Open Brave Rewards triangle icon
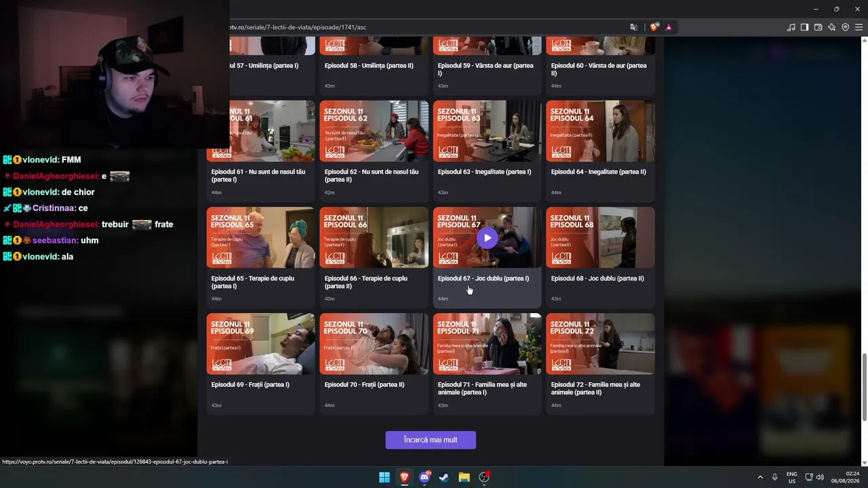Screen dimensions: 868x488 pos(669,27)
